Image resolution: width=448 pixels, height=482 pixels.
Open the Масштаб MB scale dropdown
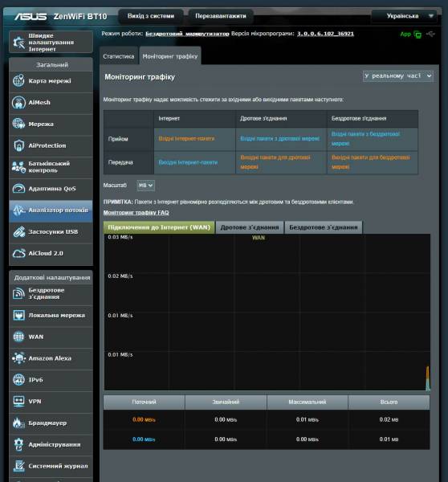pos(145,186)
